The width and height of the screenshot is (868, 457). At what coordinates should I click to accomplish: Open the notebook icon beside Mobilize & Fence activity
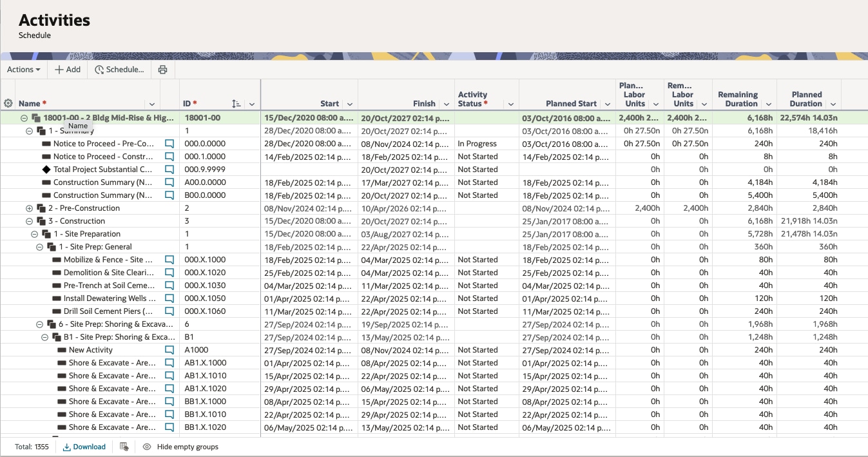(169, 259)
